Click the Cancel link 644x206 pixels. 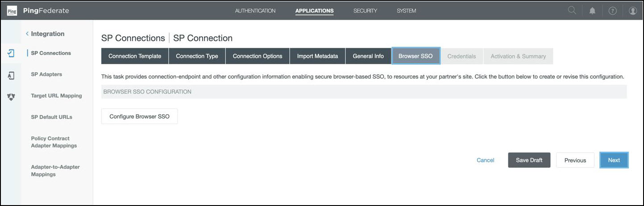click(x=485, y=160)
